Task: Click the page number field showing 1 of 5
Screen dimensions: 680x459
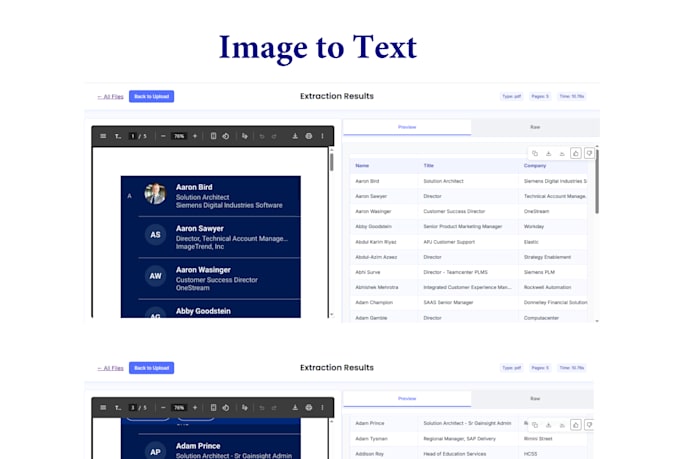Action: pos(132,136)
